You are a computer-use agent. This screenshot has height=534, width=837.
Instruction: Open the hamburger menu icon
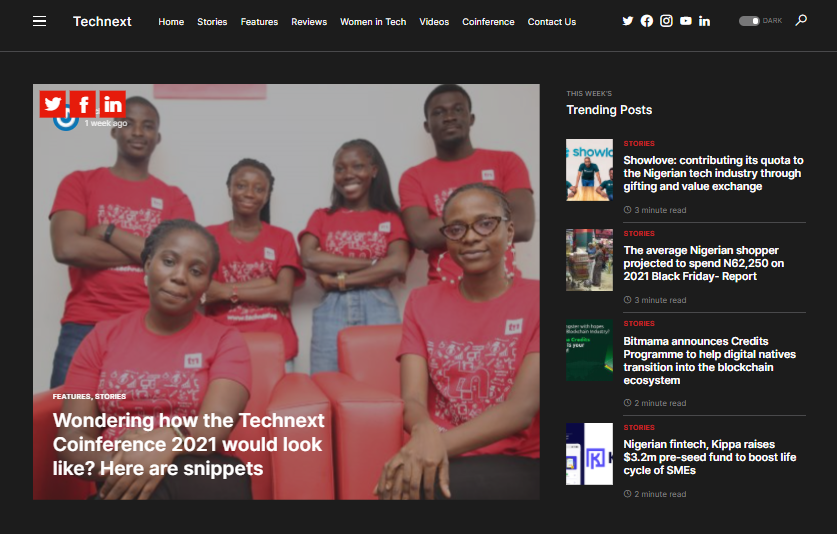40,21
